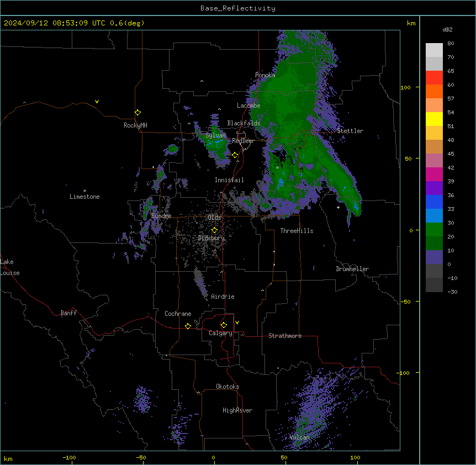This screenshot has height=465, width=476.
Task: Click the yellow diamond marker between Olds and Didsbury
Action: 215,230
